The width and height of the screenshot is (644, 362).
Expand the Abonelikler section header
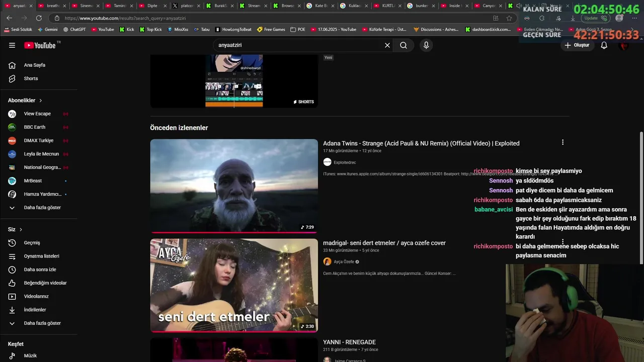click(x=25, y=101)
